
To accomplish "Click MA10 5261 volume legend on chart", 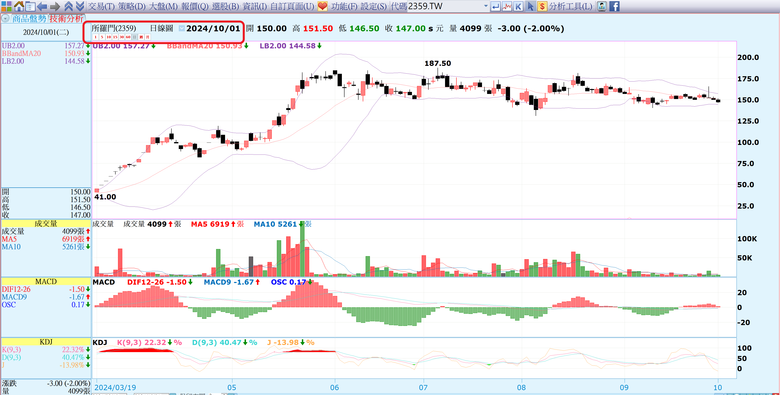I will 283,224.
